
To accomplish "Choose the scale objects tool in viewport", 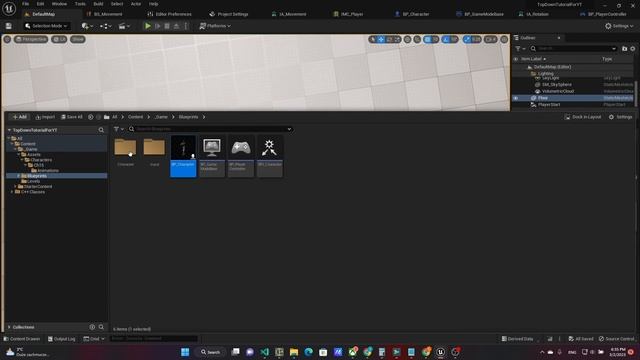I will pos(397,40).
